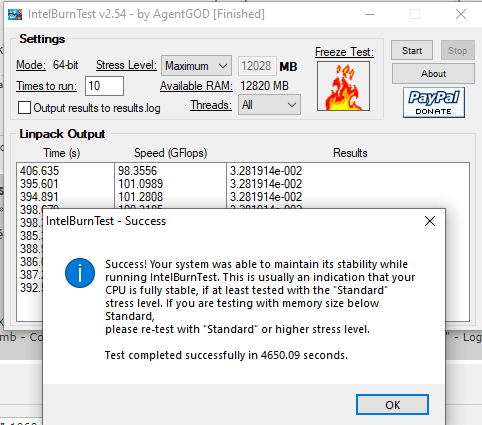Select time value 406.635
The height and width of the screenshot is (425, 482).
pos(39,171)
